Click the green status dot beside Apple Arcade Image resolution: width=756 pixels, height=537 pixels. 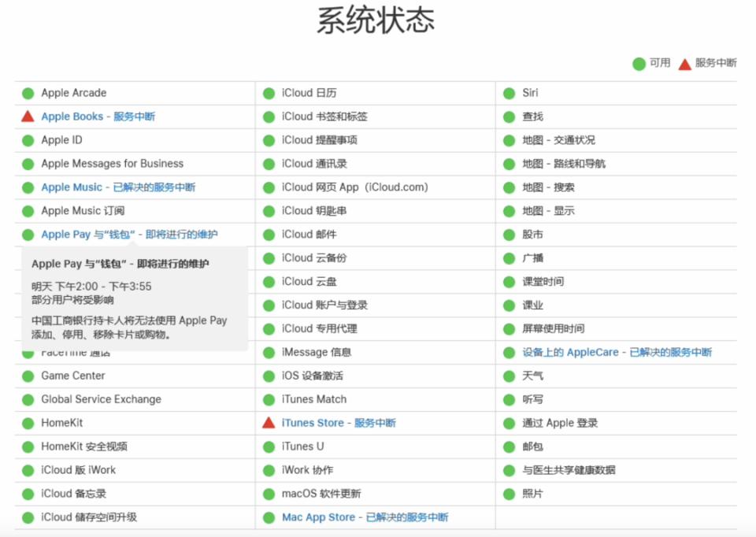(28, 93)
